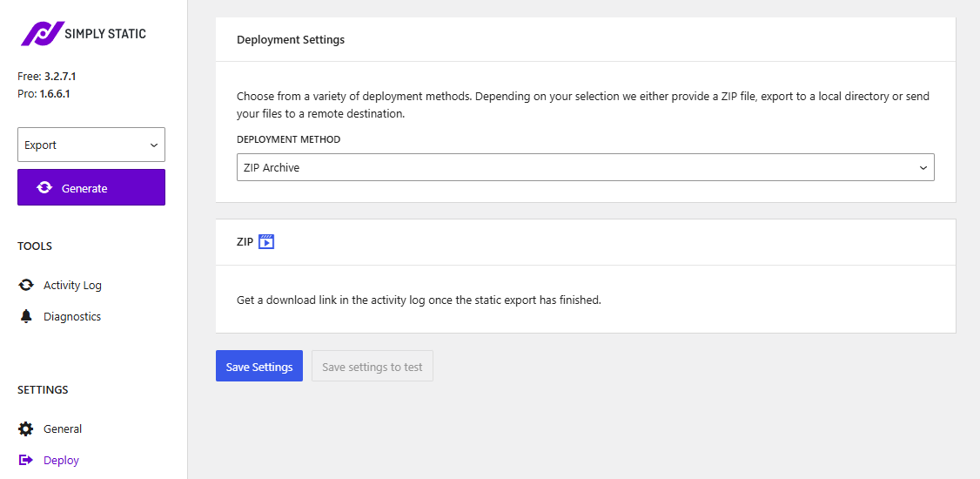This screenshot has height=479, width=980.
Task: Click the General settings gear icon
Action: (x=26, y=429)
